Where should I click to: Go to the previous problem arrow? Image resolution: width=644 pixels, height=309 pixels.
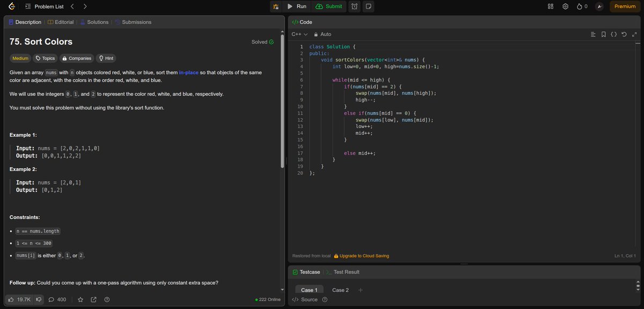tap(72, 6)
